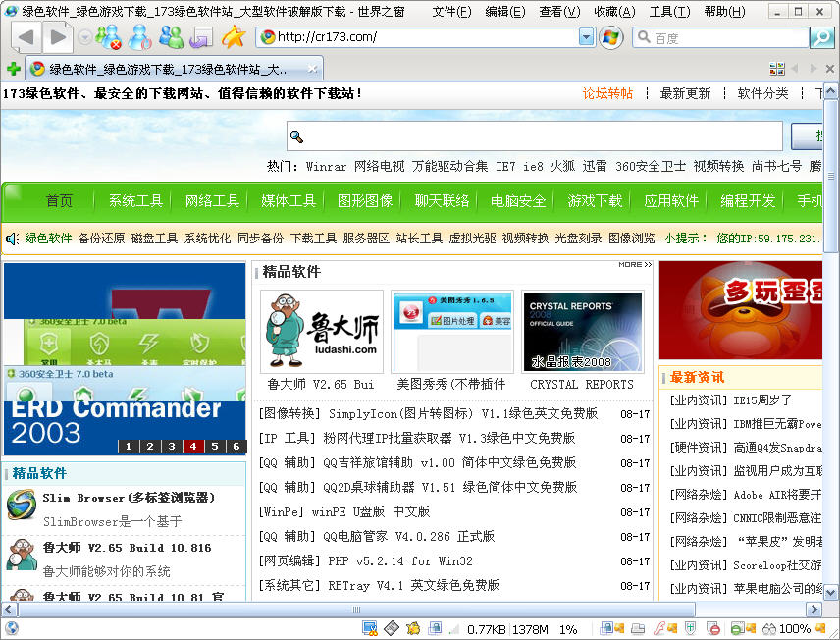Toggle the shield with red block icon
This screenshot has width=840, height=640.
click(713, 628)
